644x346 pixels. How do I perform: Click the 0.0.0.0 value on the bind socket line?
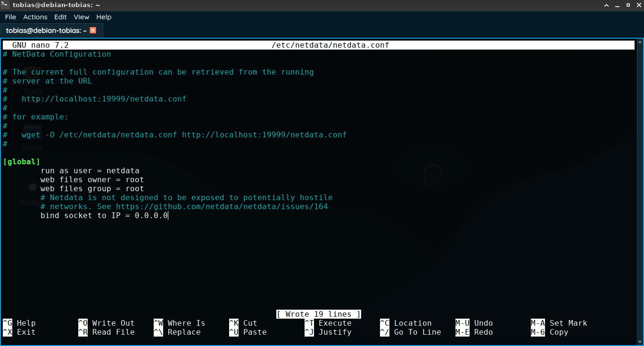coord(151,216)
